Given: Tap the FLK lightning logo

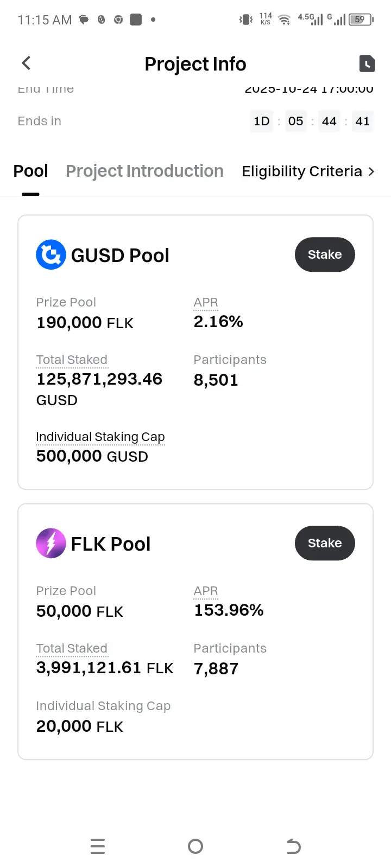Looking at the screenshot, I should click(51, 544).
